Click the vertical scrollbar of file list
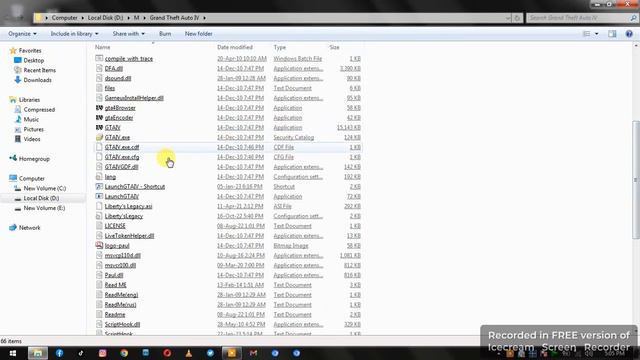640x360 pixels. coord(636,180)
